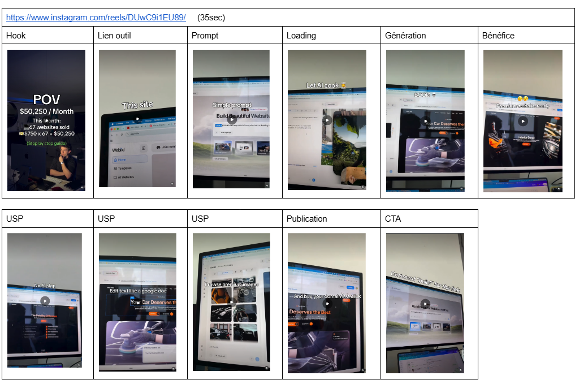
Task: Play the Lien outil 'This site' clip
Action: (x=137, y=119)
